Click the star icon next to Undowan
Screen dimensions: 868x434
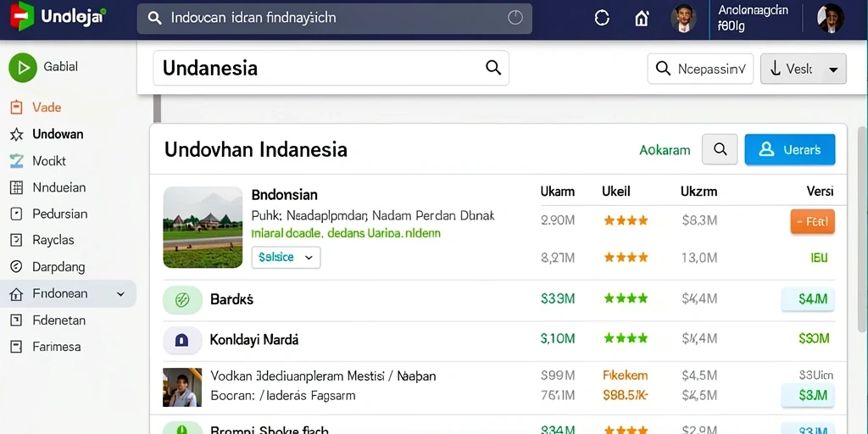click(17, 135)
